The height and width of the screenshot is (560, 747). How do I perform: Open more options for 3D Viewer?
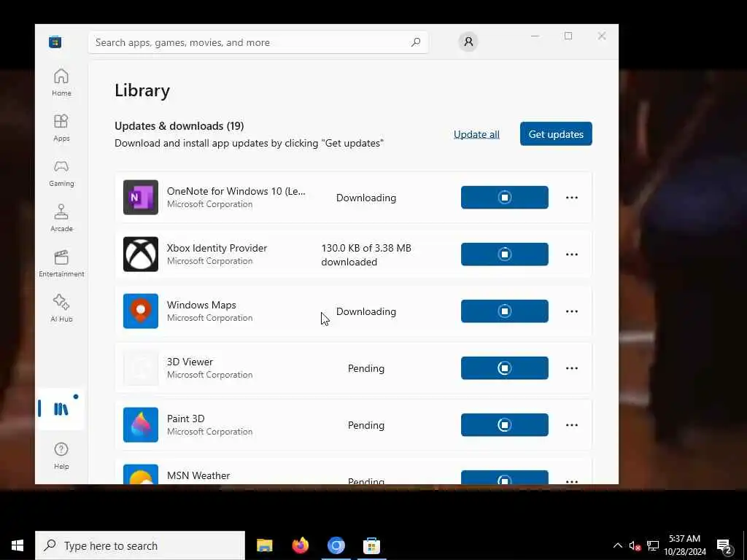[x=572, y=368]
